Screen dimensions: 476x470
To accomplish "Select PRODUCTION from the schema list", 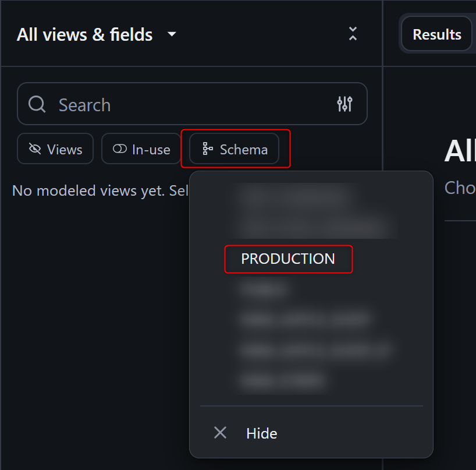I will (x=288, y=259).
